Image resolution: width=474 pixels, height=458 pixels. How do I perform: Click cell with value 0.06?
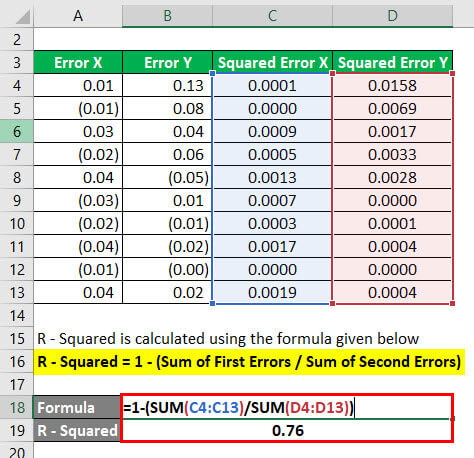(167, 154)
